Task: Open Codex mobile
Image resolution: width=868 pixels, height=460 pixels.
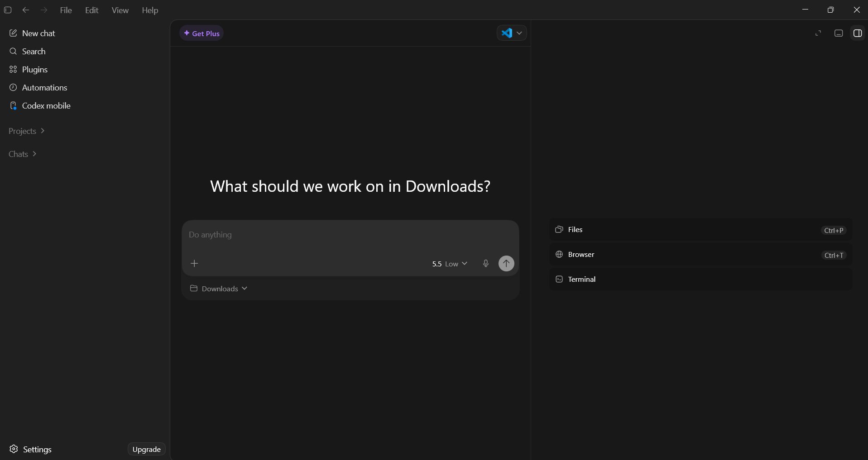Action: click(x=84, y=105)
